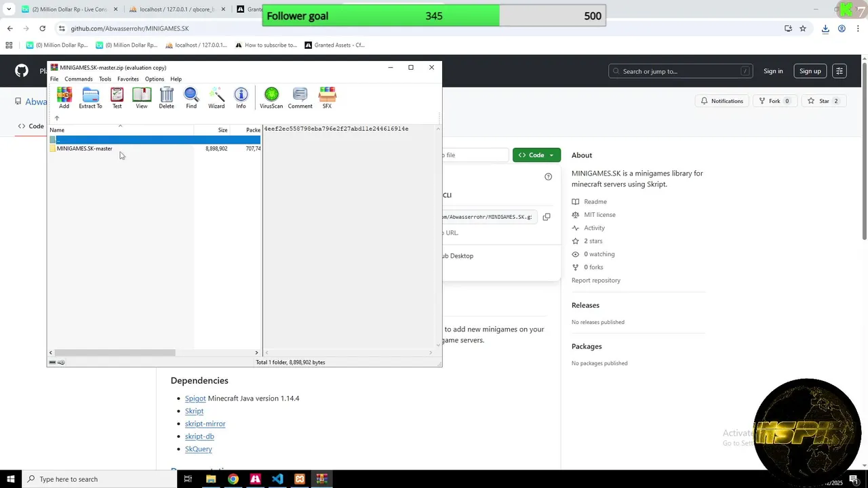Screen dimensions: 868x488
Task: Open the Commands menu in WinRAR
Action: [79, 79]
